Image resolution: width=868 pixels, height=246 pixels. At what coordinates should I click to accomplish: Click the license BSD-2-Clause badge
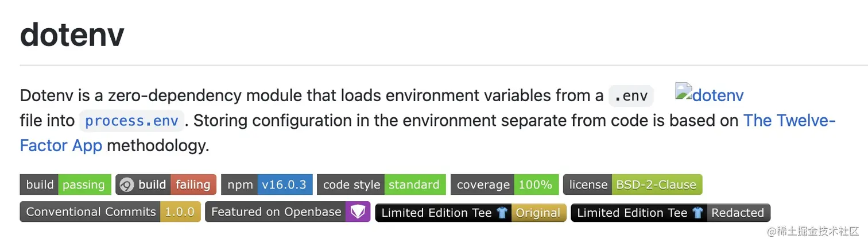633,184
